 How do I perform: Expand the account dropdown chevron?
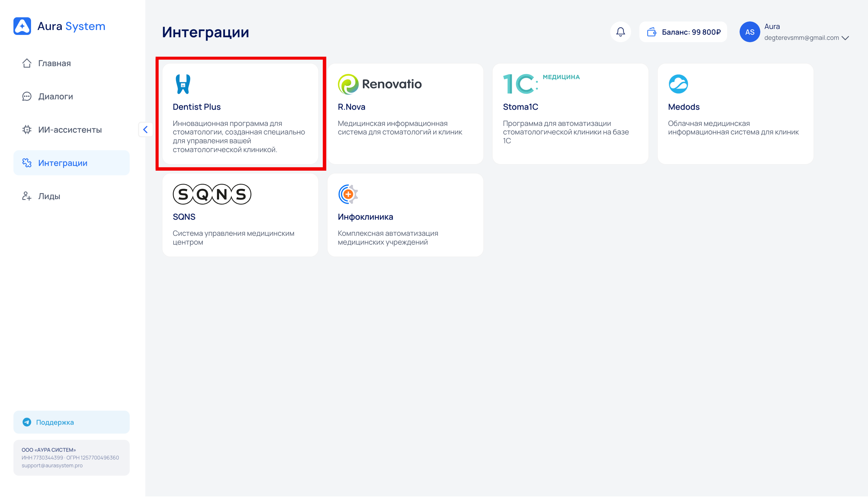[x=846, y=38]
